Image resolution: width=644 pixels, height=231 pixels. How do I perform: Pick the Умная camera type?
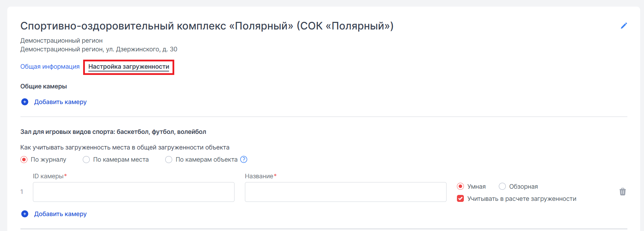[460, 187]
